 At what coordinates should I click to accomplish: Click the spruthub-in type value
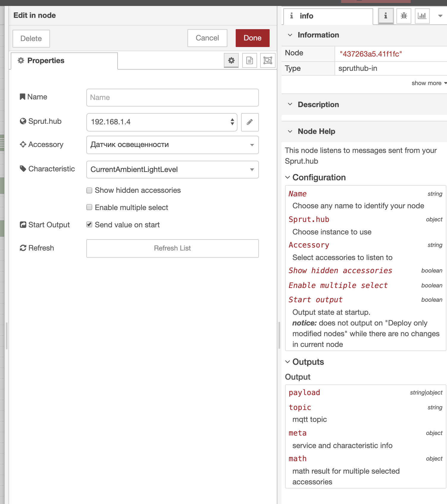(358, 68)
